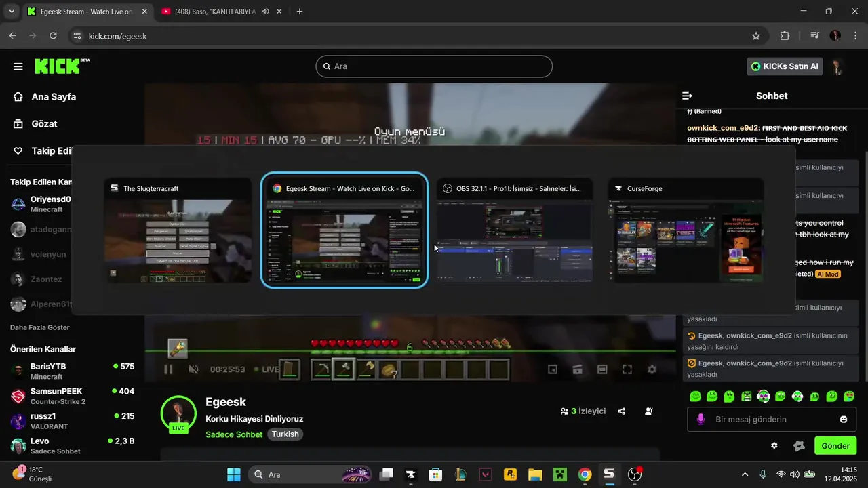
Task: Open a new Chrome tab
Action: click(300, 12)
